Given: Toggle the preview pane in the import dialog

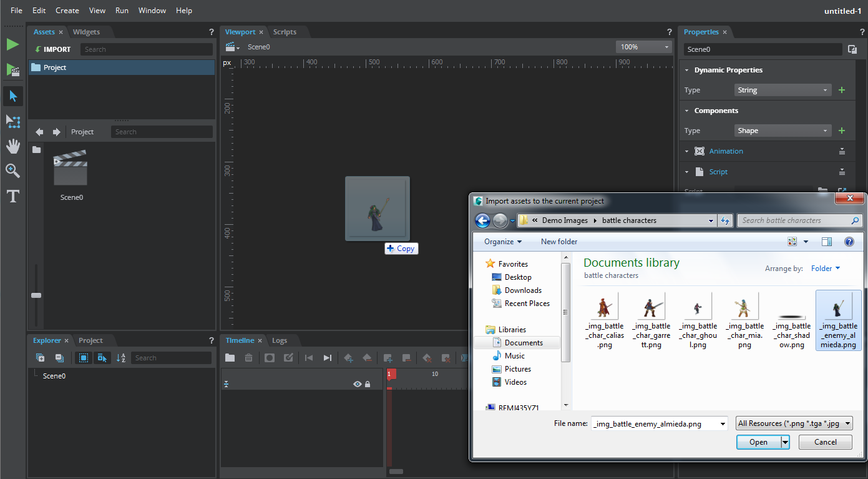Looking at the screenshot, I should [827, 242].
